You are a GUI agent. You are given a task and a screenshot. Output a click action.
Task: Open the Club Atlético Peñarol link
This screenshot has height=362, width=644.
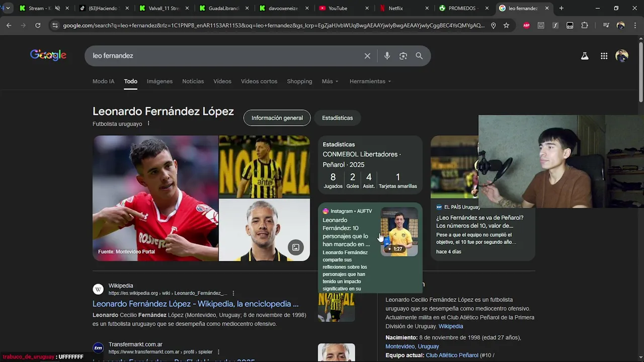[452, 355]
